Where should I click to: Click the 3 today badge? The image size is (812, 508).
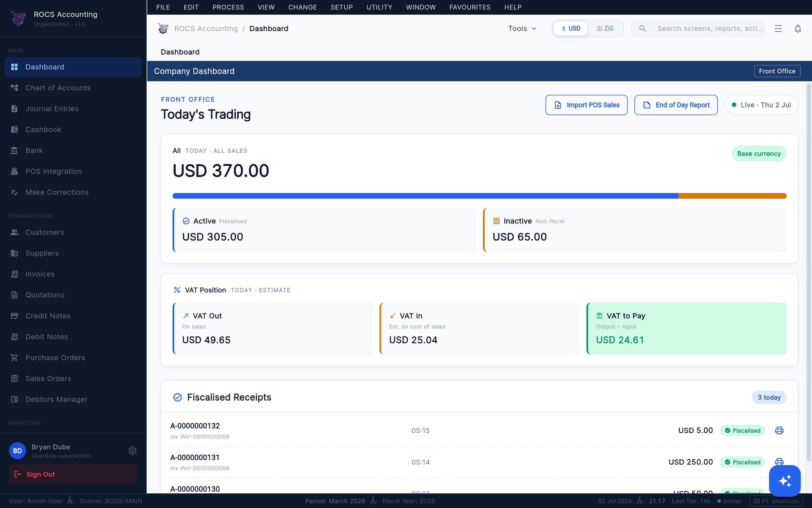tap(769, 397)
